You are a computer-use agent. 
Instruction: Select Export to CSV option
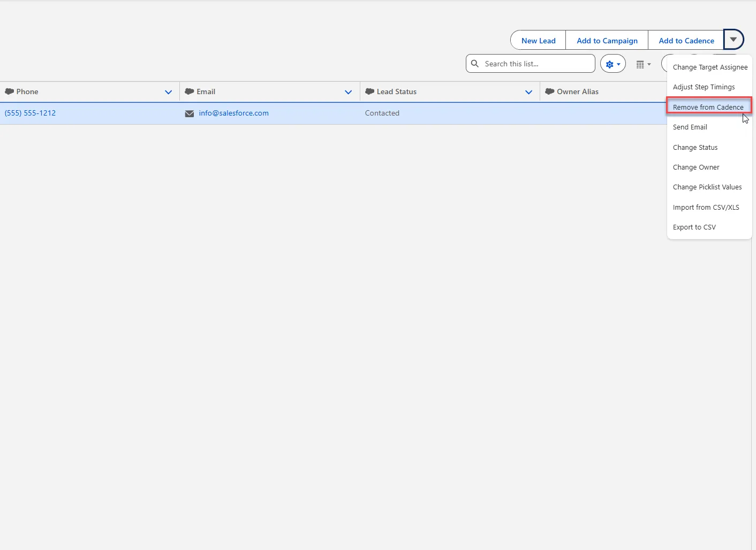click(x=694, y=227)
